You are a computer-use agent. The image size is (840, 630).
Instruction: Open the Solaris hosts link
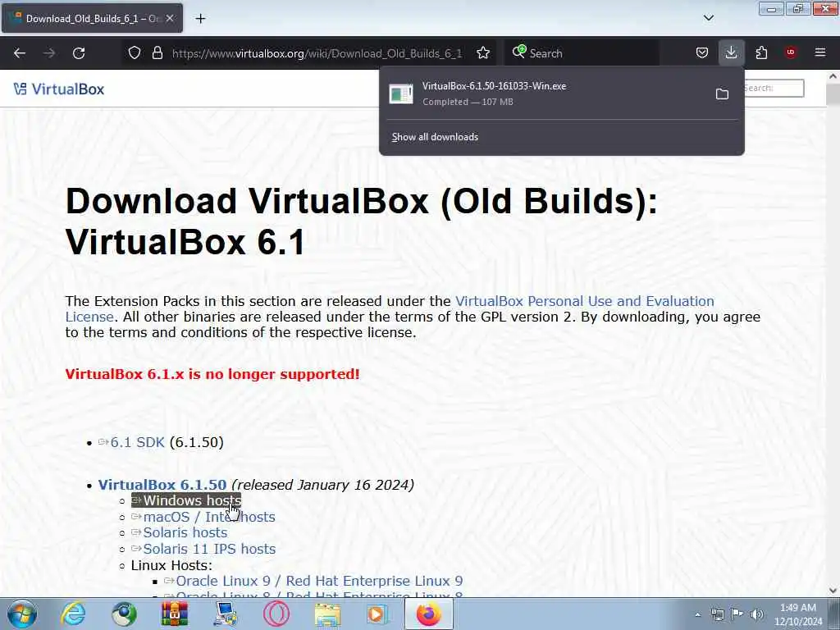pos(180,533)
